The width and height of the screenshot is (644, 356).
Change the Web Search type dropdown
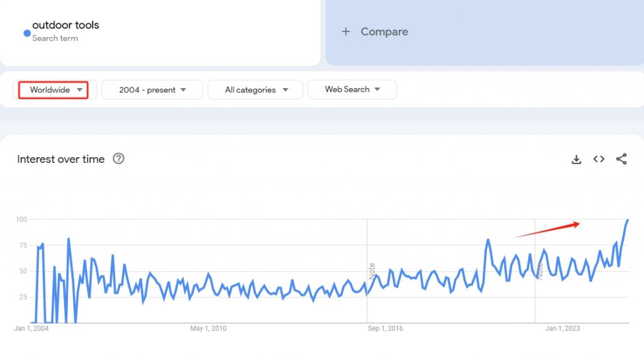point(352,89)
